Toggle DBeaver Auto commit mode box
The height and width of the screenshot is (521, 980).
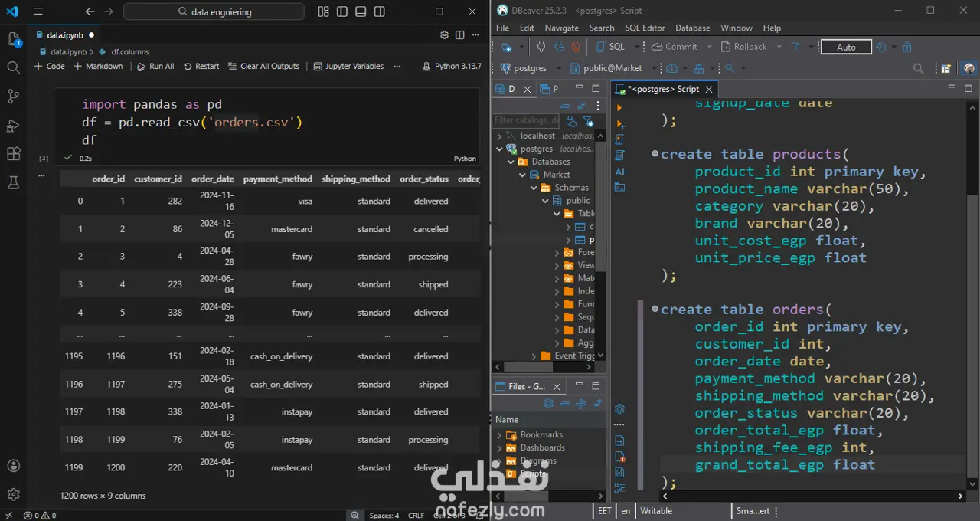click(846, 47)
